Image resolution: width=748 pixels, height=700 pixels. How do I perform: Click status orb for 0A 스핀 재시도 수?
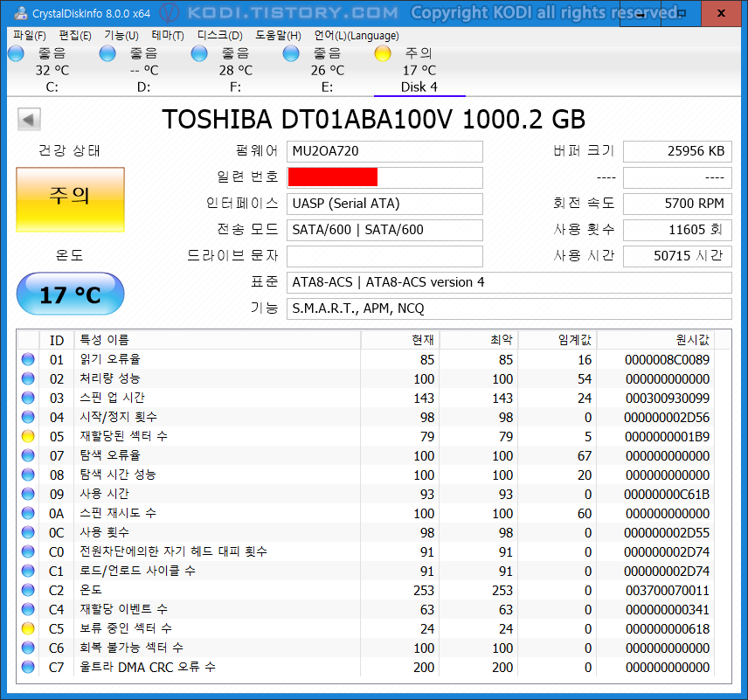coord(28,513)
